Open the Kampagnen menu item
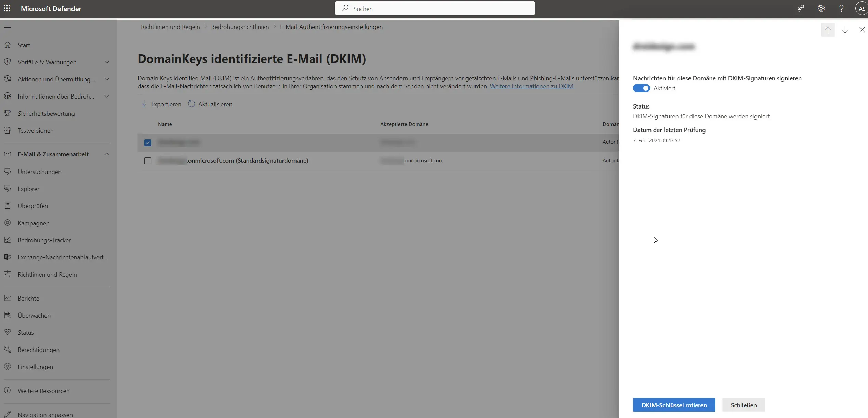 [x=34, y=223]
